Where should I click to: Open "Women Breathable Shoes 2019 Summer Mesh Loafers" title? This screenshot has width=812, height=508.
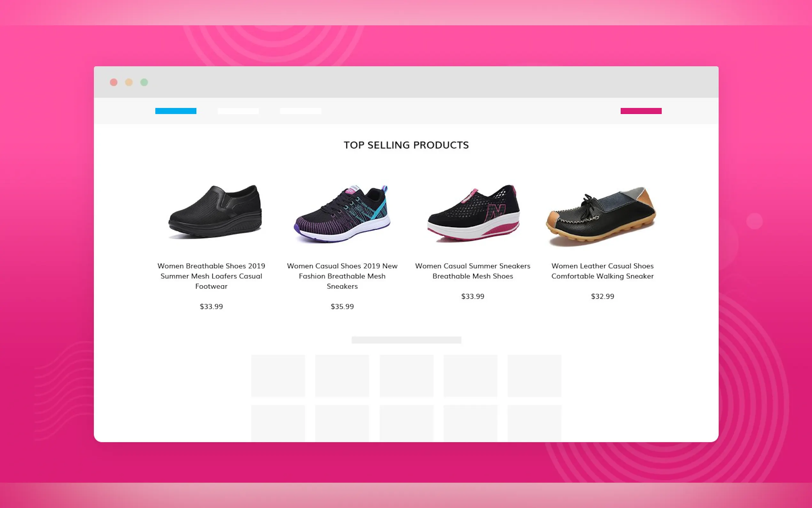coord(211,276)
